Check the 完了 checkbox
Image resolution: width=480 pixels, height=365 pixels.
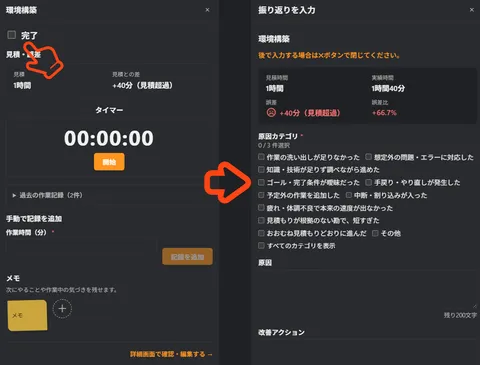coord(12,35)
